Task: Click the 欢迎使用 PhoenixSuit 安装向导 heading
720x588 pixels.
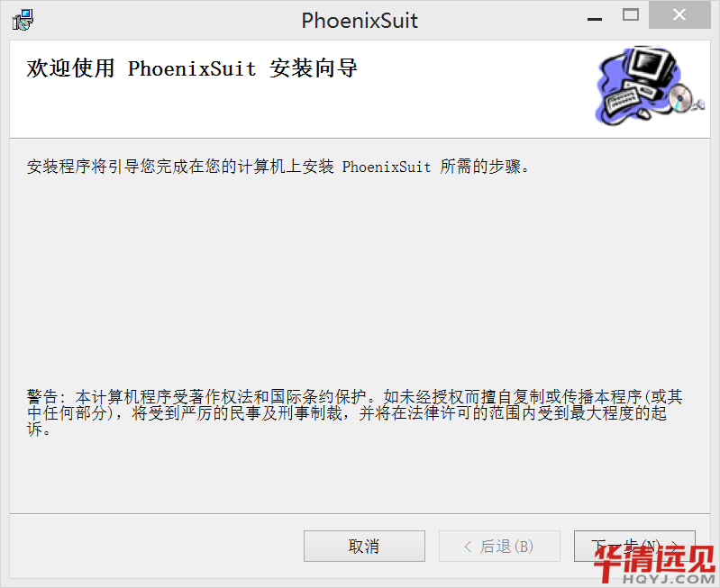Action: tap(192, 68)
